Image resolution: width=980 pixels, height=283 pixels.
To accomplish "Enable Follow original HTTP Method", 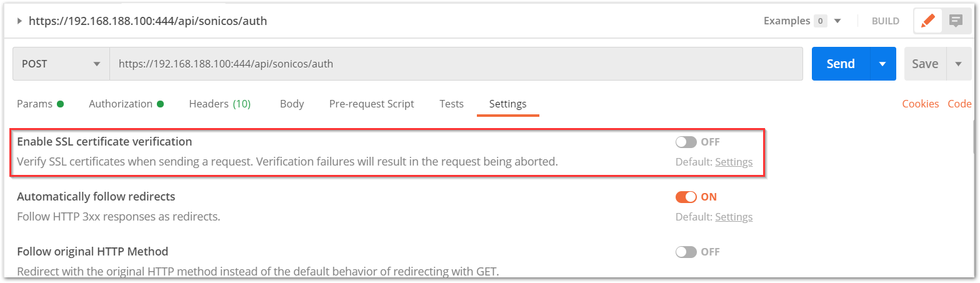I will pyautogui.click(x=686, y=252).
